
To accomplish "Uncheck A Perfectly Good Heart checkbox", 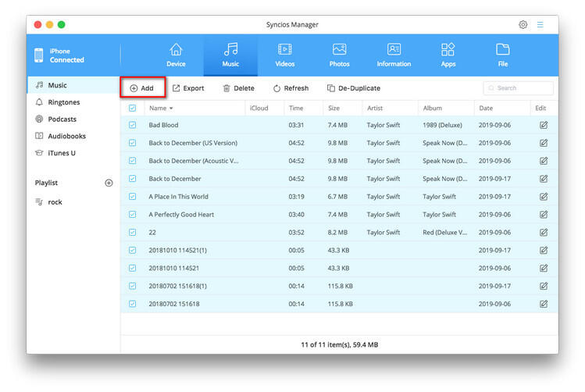I will pyautogui.click(x=133, y=215).
